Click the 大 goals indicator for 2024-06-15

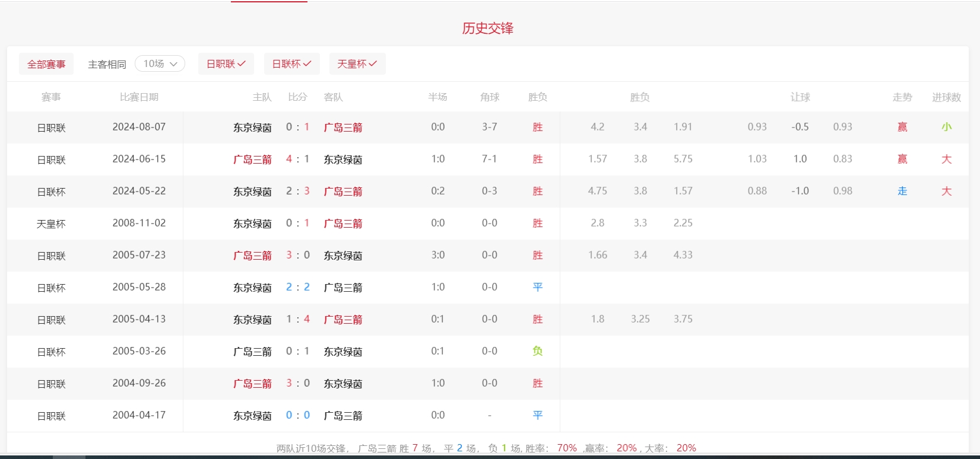[x=946, y=159]
